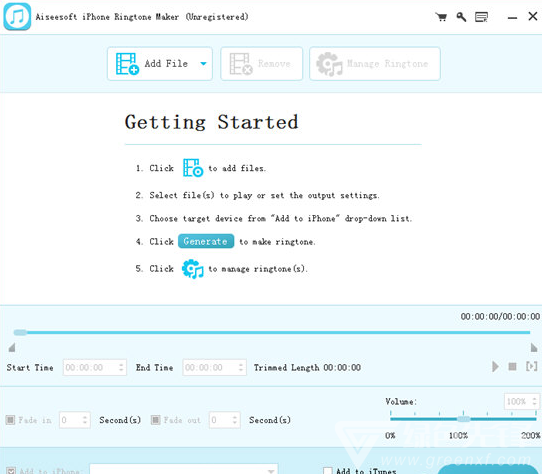The width and height of the screenshot is (542, 474).
Task: Open the shopping cart purchase icon
Action: click(441, 17)
